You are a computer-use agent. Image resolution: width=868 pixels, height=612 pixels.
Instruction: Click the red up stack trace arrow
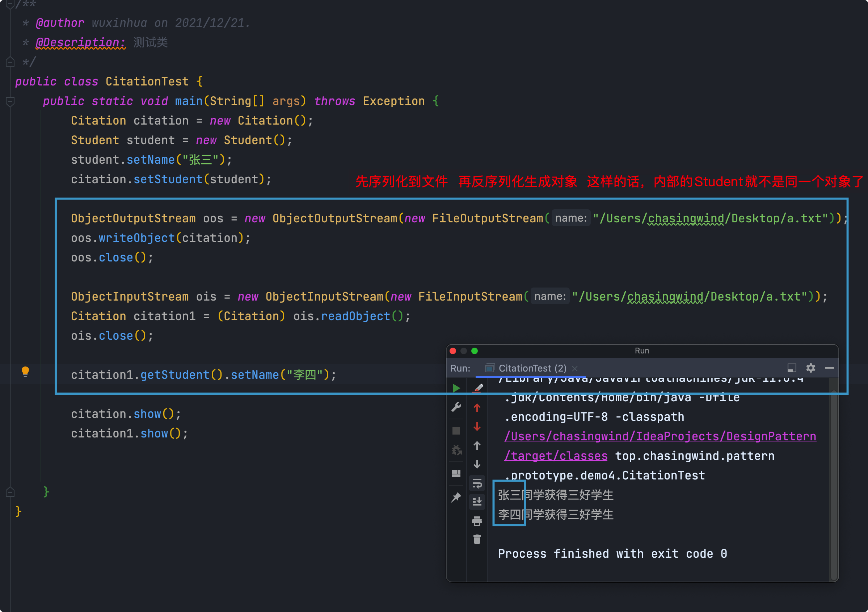click(x=477, y=408)
